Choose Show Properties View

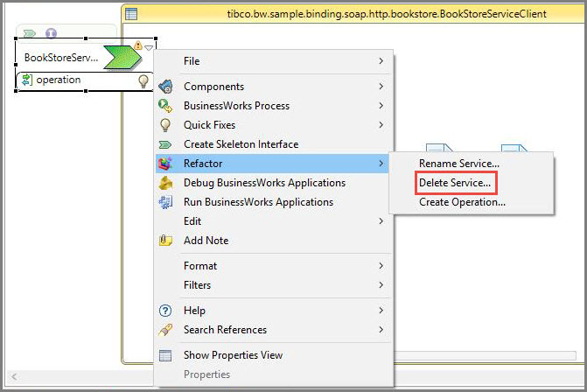pos(274,355)
